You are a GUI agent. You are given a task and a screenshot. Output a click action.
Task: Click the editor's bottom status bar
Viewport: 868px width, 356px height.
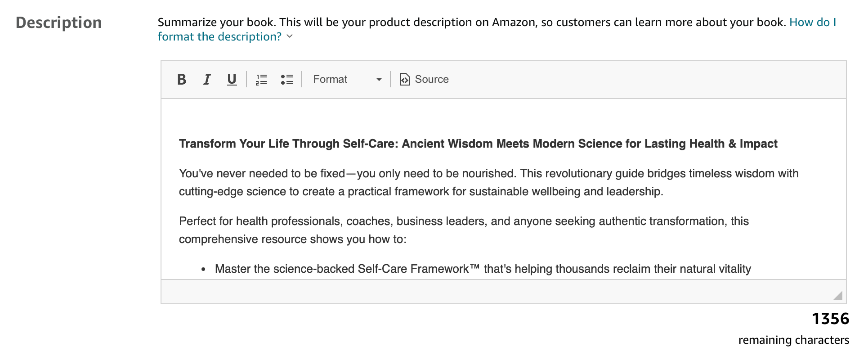point(495,292)
